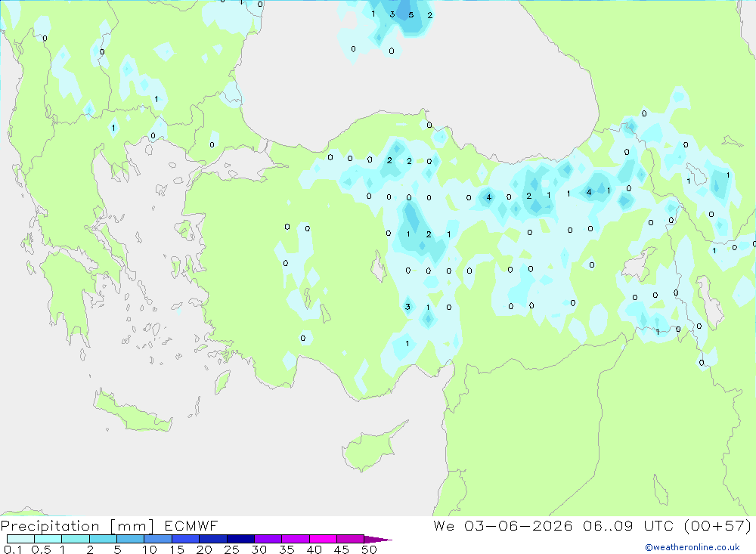The width and height of the screenshot is (756, 554).
Task: Open the weatheronline.co.uk copyright link
Action: tap(692, 547)
